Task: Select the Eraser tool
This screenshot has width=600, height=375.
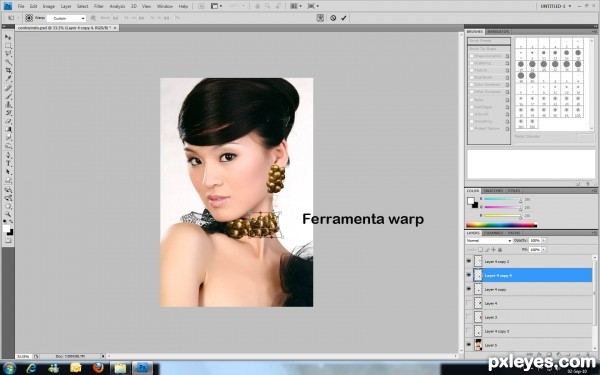Action: tap(8, 122)
